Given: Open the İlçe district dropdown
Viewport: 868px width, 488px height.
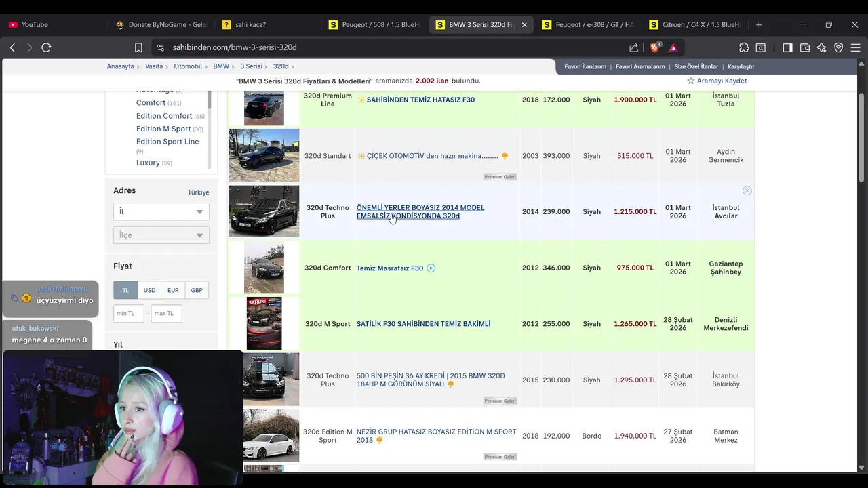Looking at the screenshot, I should point(161,235).
